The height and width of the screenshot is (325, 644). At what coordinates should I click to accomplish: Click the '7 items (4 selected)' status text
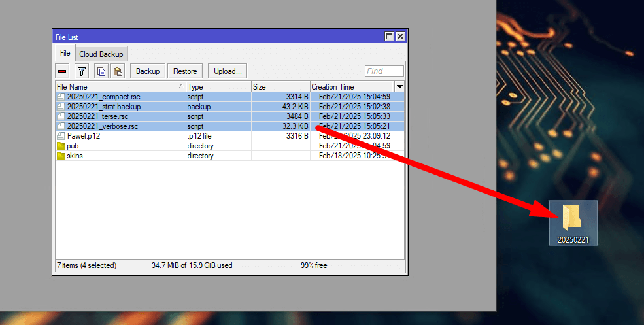click(x=87, y=265)
